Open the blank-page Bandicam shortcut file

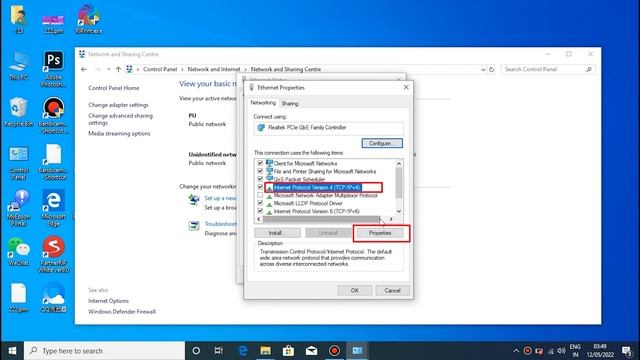point(53,162)
